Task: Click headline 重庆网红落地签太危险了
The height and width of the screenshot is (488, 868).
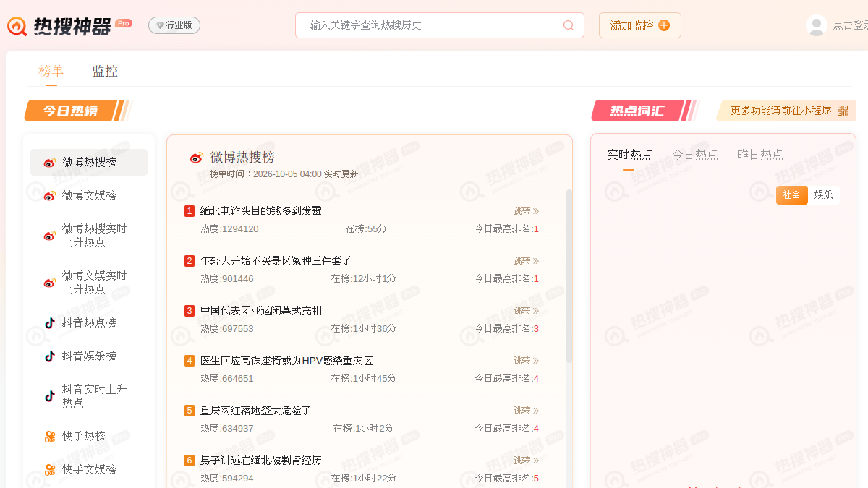Action: [x=256, y=411]
